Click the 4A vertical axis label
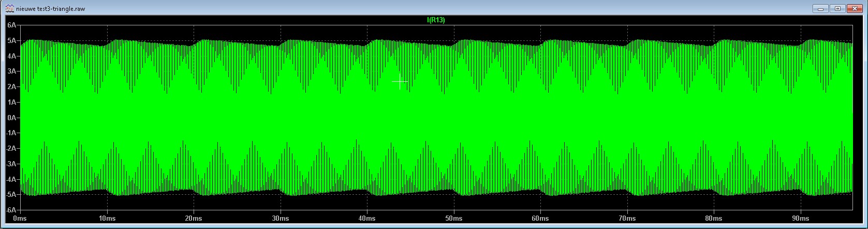This screenshot has height=229, width=868. pos(12,56)
